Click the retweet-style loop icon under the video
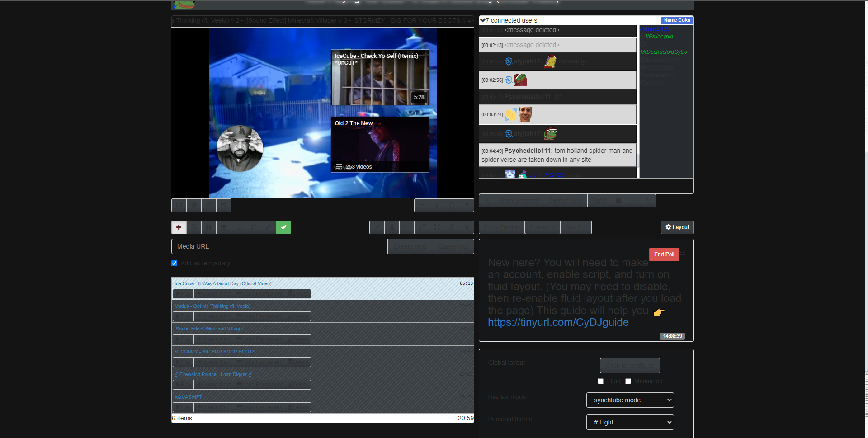This screenshot has width=868, height=438. [x=179, y=205]
